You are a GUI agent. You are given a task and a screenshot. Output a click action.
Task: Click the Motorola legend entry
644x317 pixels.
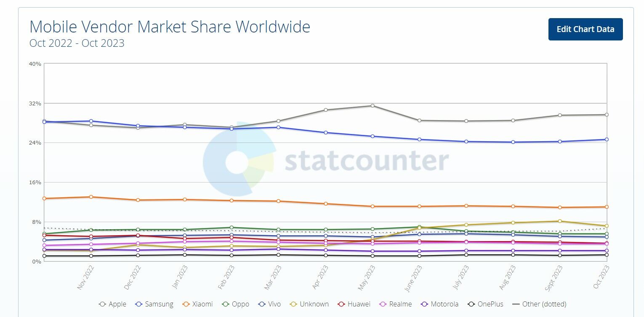pos(440,304)
